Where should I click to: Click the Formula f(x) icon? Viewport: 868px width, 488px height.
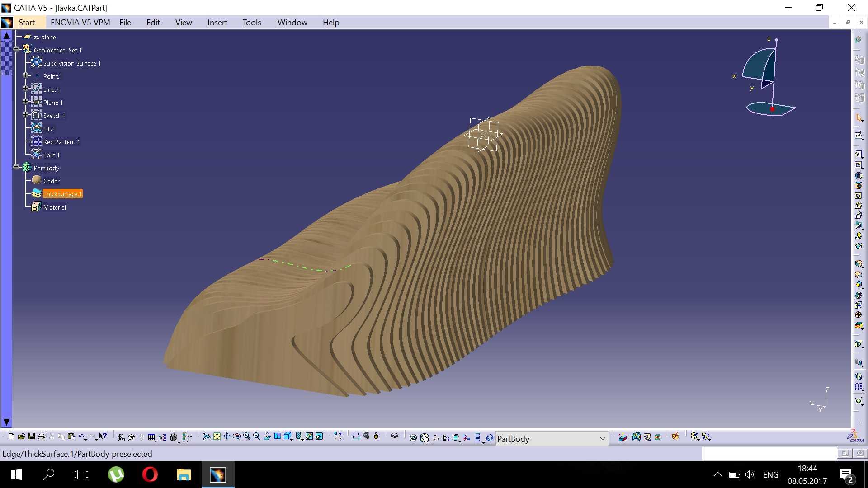(x=121, y=437)
